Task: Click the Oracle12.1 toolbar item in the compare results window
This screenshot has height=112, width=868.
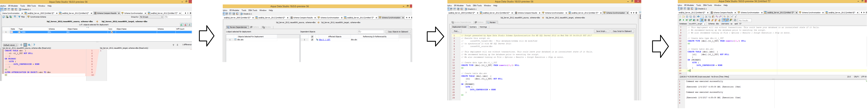Action: (25, 9)
